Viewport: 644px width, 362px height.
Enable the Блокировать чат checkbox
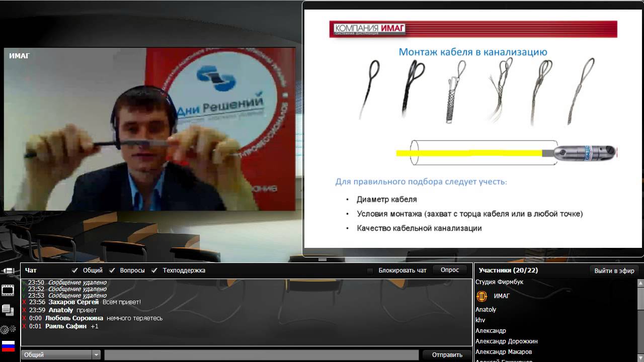point(370,270)
